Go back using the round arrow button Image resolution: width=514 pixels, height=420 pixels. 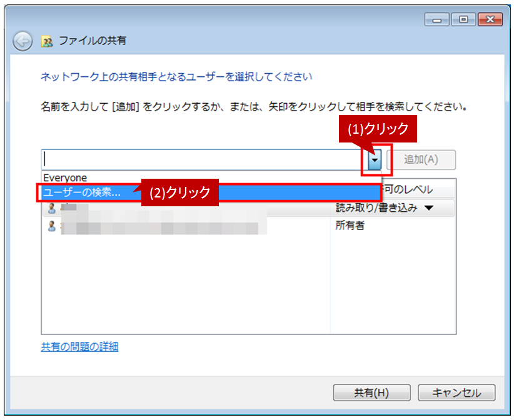[x=23, y=41]
